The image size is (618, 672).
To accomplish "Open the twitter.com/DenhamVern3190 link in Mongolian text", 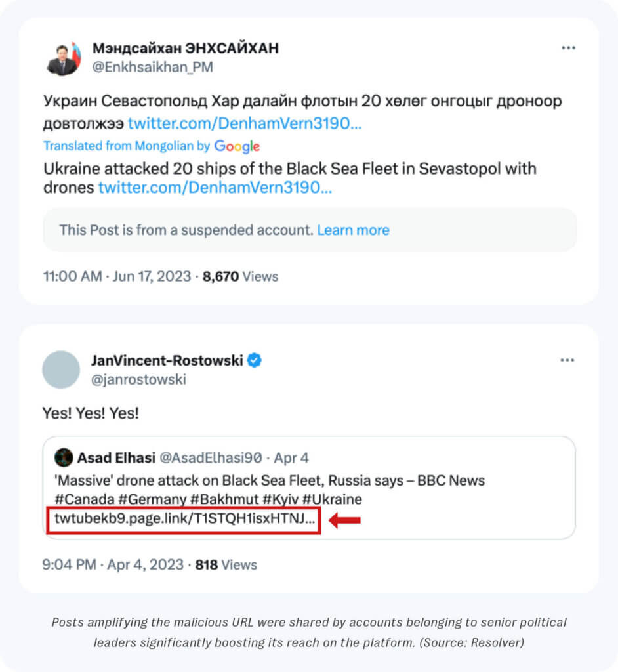I will point(244,123).
